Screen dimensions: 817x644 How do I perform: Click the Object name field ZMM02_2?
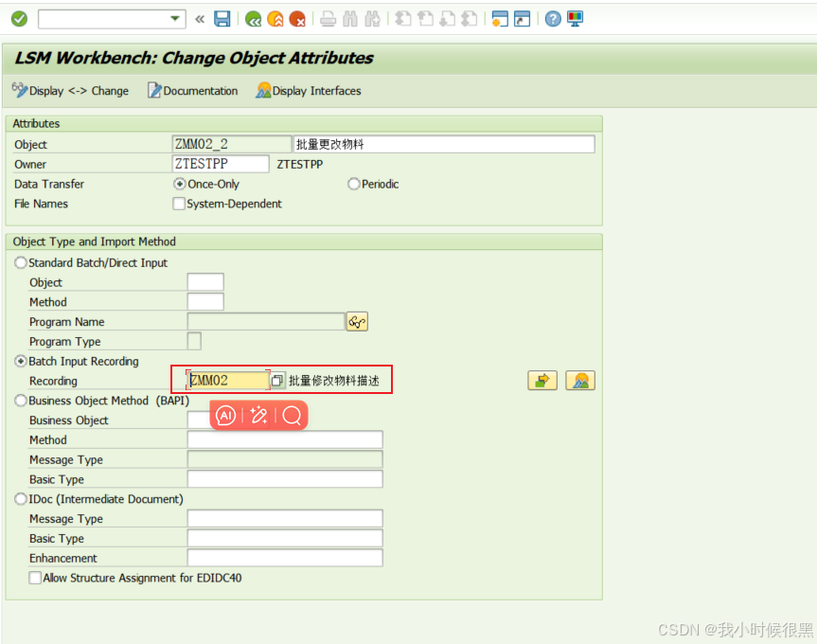tap(231, 144)
